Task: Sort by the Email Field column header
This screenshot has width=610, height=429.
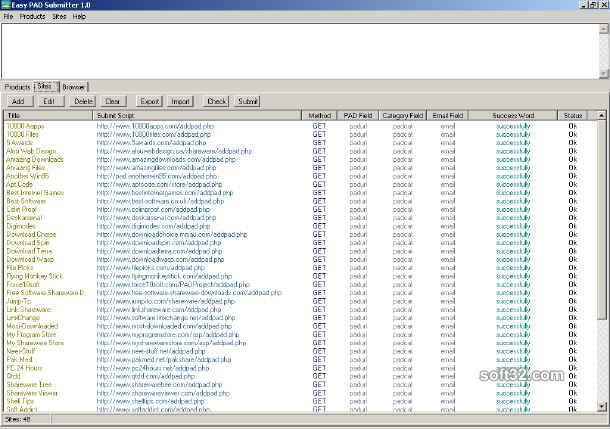Action: click(448, 116)
